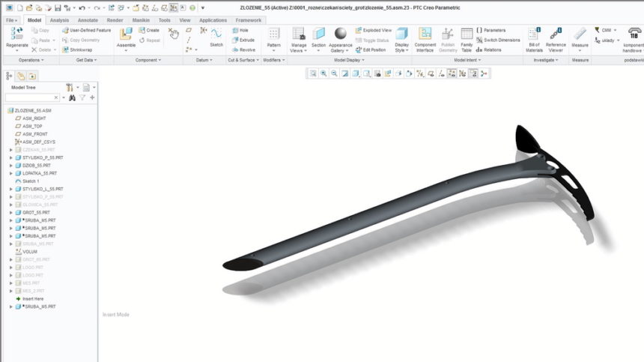Switch to the Analysis tab
The width and height of the screenshot is (644, 362).
pyautogui.click(x=60, y=20)
